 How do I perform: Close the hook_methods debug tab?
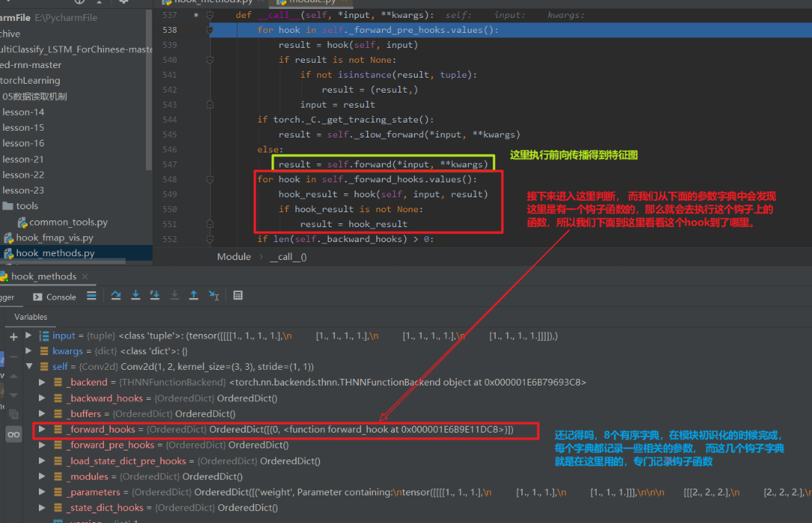pyautogui.click(x=85, y=276)
